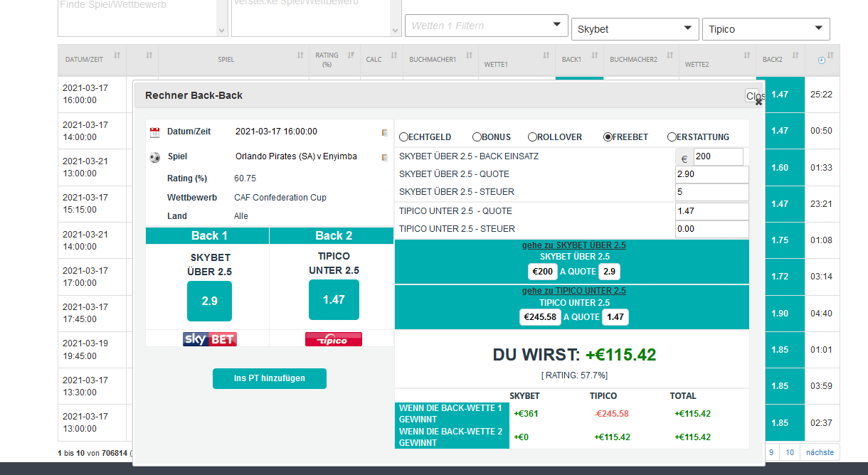Select the ERSTATTUNG radio option
Viewport: 868px width, 475px height.
(x=672, y=137)
